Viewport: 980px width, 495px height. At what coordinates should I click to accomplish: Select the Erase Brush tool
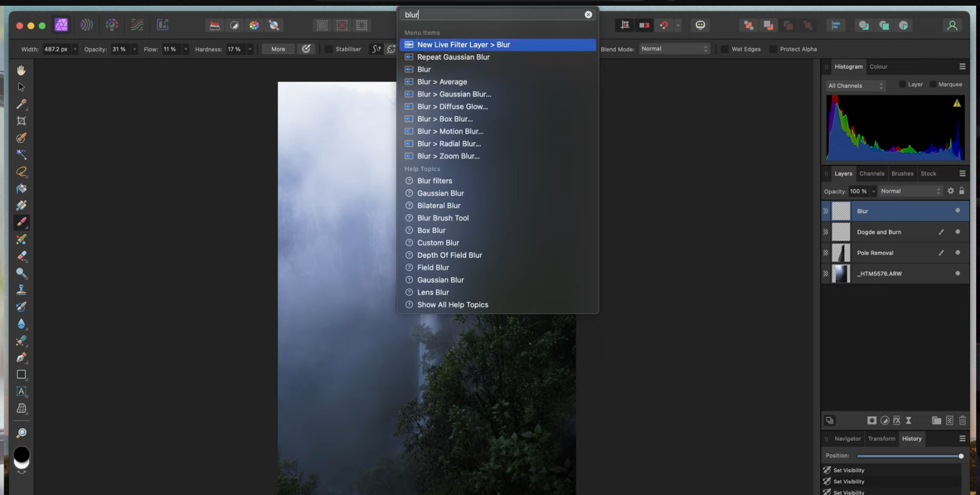[21, 256]
